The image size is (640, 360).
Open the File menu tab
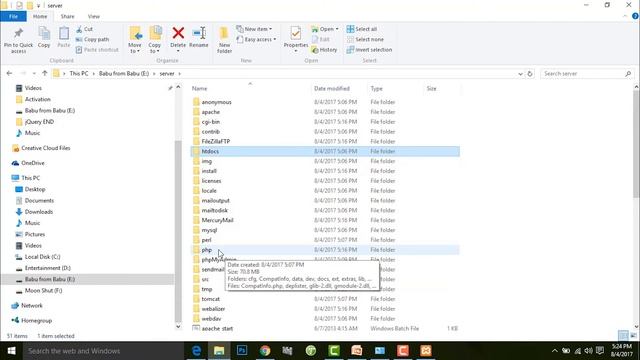tap(13, 16)
